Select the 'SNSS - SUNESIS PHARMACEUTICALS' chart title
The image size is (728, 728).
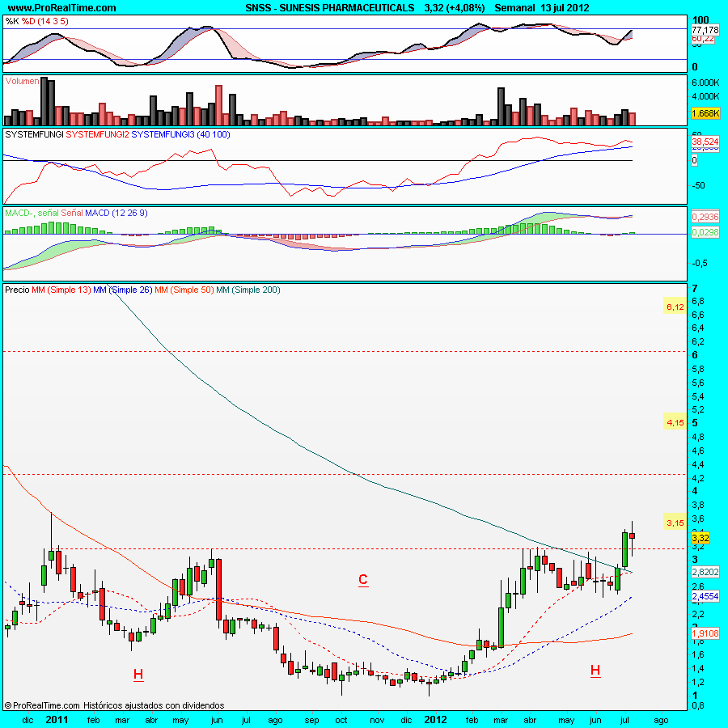click(x=330, y=8)
